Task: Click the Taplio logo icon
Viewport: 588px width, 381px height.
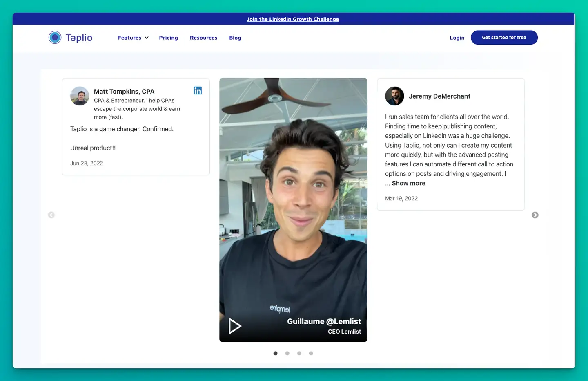Action: [x=55, y=37]
